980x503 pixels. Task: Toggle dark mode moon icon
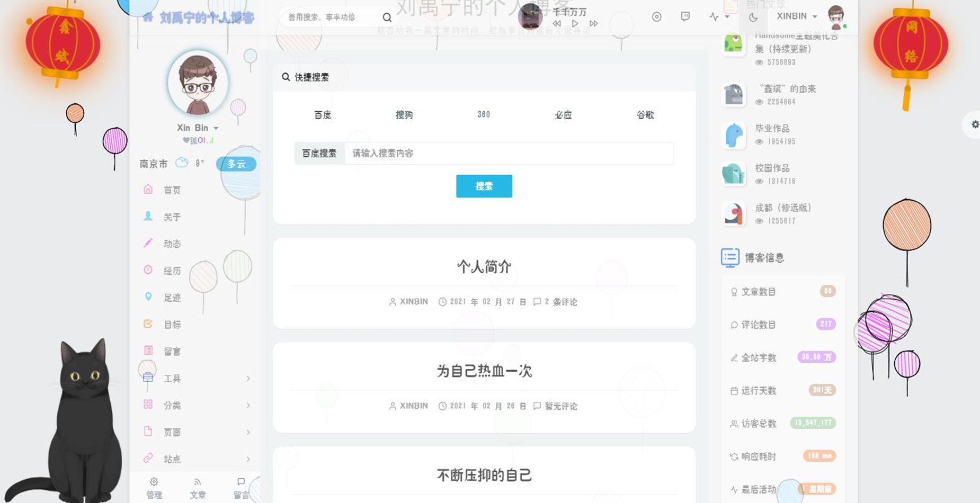point(753,17)
